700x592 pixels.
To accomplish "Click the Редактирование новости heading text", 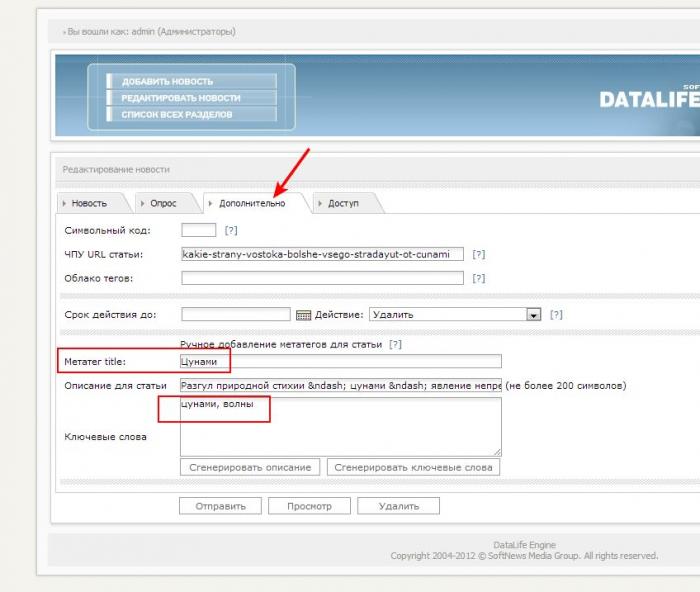I will [116, 170].
